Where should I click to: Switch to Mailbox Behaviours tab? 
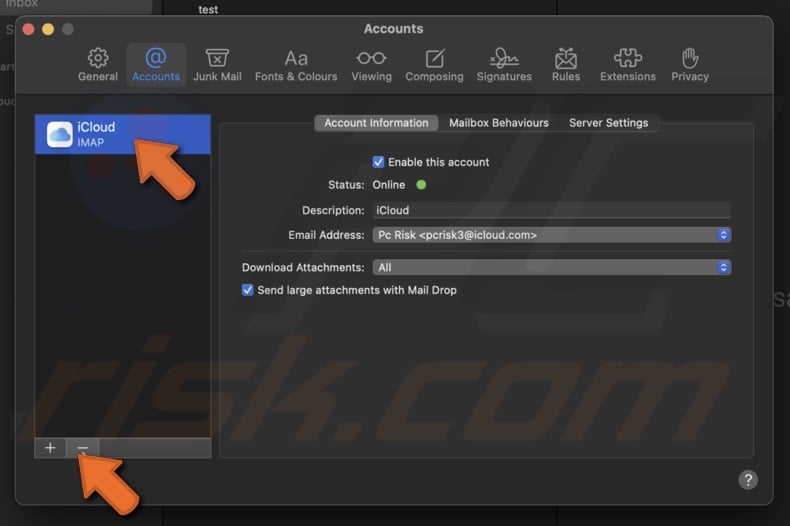pos(499,123)
